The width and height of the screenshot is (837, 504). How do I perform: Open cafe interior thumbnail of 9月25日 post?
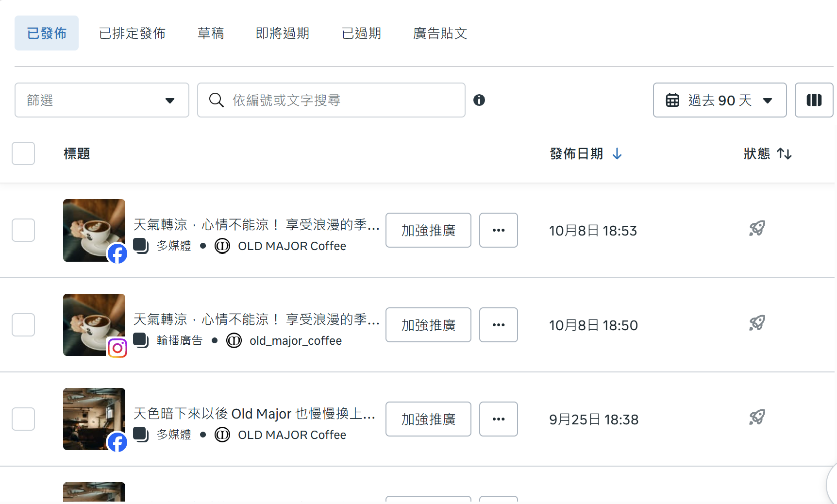point(94,419)
